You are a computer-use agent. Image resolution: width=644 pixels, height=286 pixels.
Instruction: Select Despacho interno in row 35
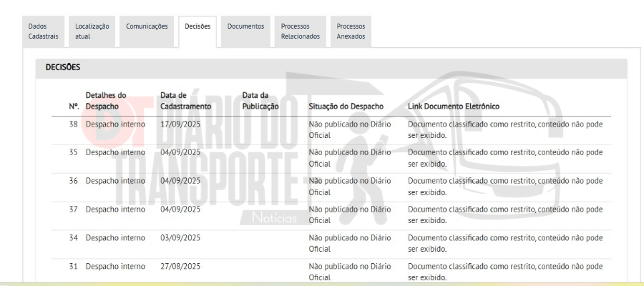[115, 152]
